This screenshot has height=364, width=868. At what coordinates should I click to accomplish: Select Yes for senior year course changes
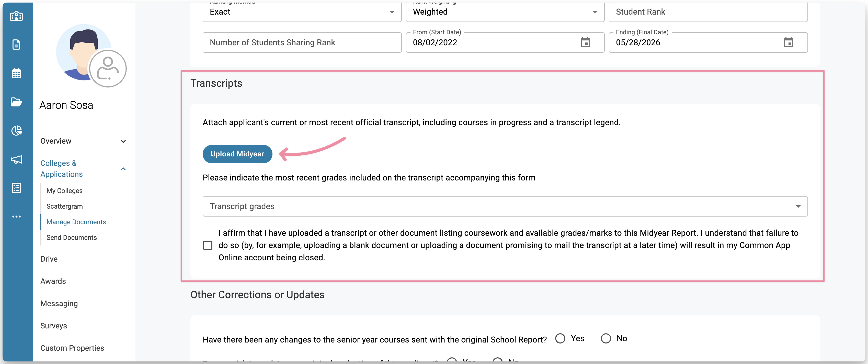(560, 338)
